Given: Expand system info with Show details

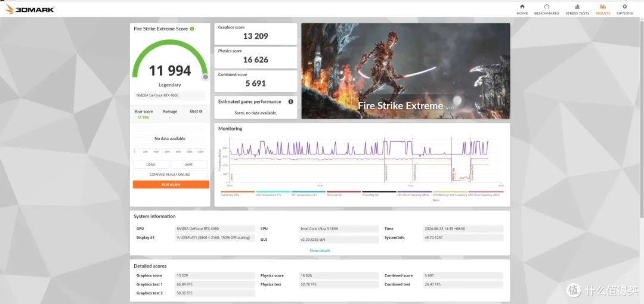Looking at the screenshot, I should point(320,250).
